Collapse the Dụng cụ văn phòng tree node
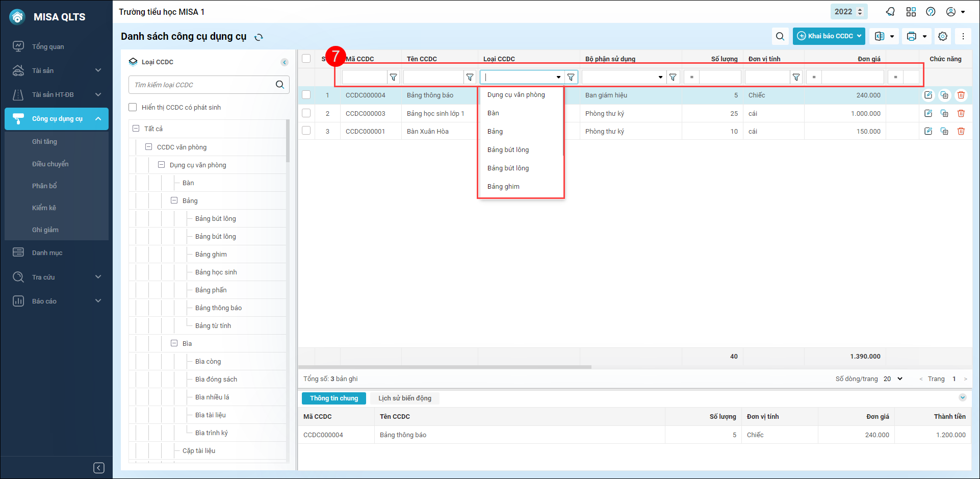This screenshot has width=980, height=479. [162, 165]
